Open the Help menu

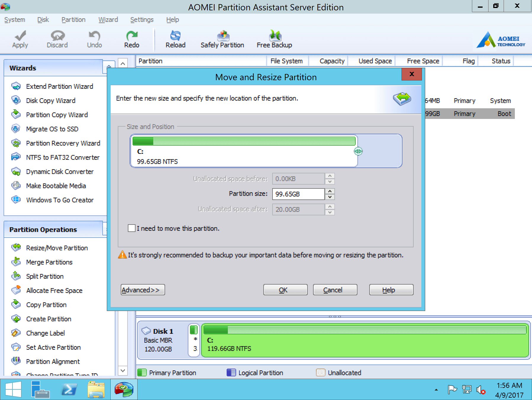tap(173, 20)
